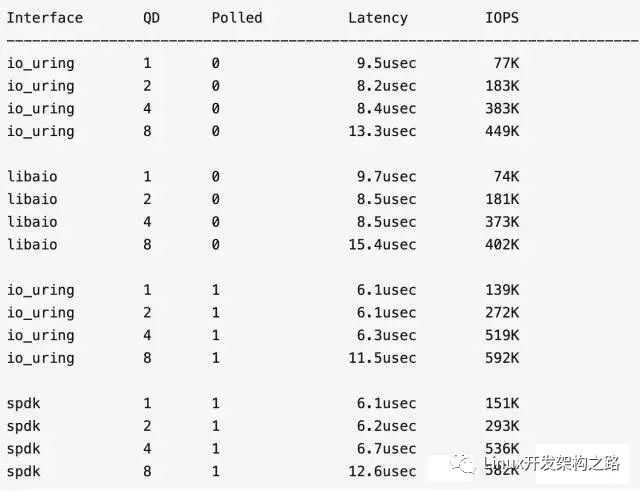The image size is (640, 492).
Task: Click the QD column header
Action: pos(151,18)
